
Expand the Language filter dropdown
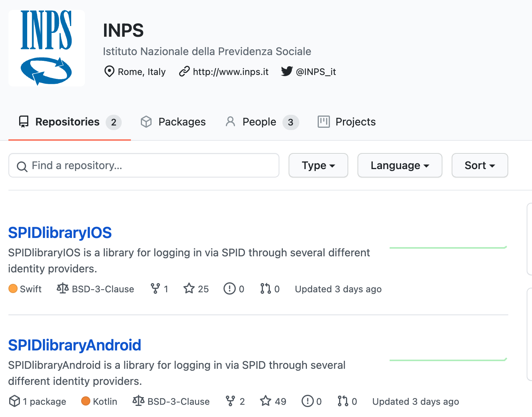[400, 165]
